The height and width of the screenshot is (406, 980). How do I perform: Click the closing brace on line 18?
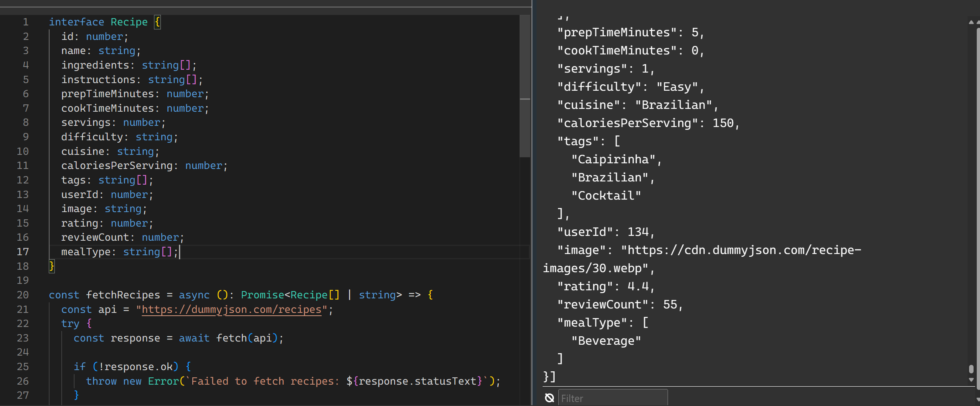point(52,267)
